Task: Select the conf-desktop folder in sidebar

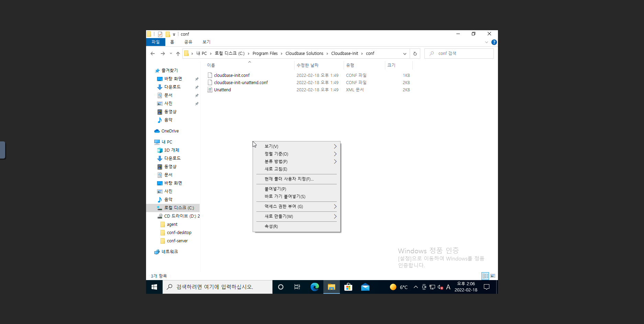Action: tap(179, 233)
